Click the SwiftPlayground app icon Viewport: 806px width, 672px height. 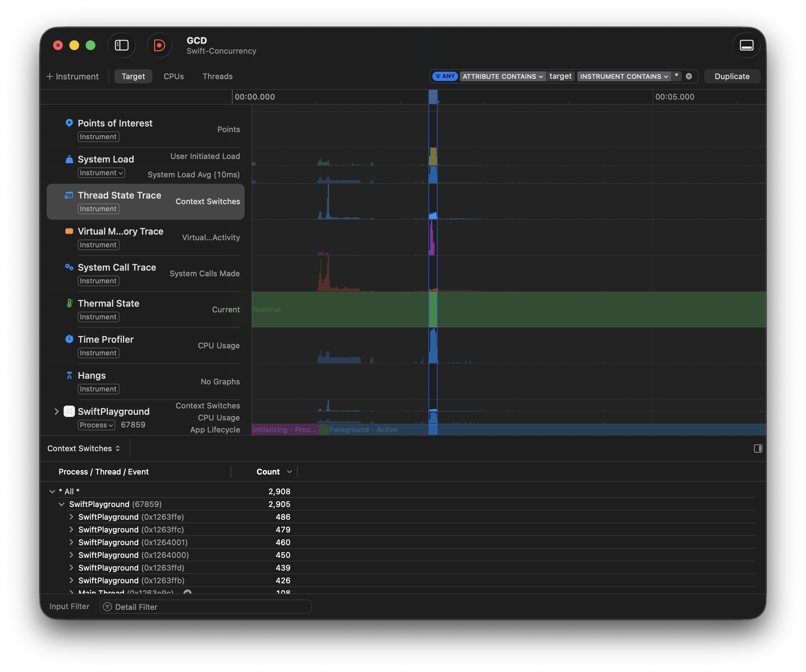[69, 411]
